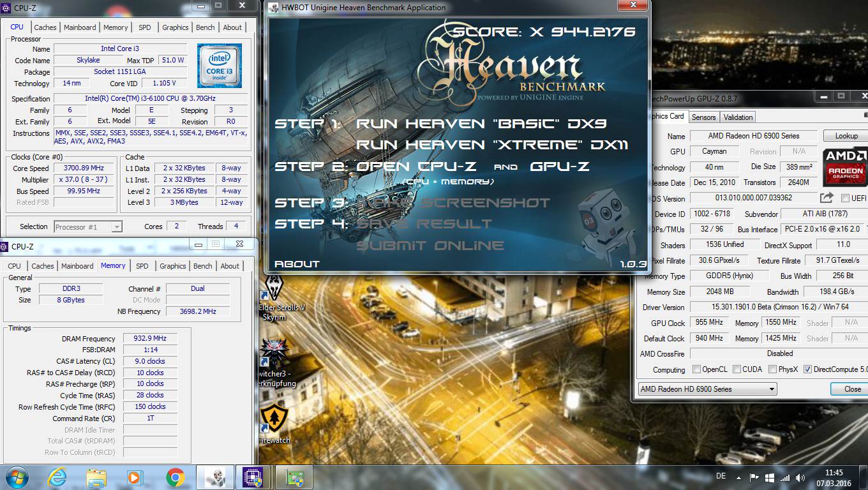Open Action Center flag tray icon
The width and height of the screenshot is (868, 490).
point(754,477)
